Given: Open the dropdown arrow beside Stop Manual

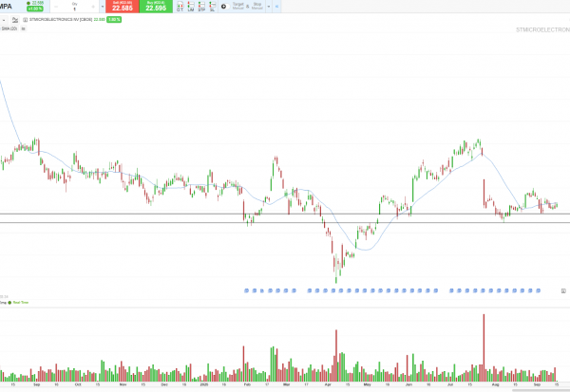Looking at the screenshot, I should tap(268, 7).
